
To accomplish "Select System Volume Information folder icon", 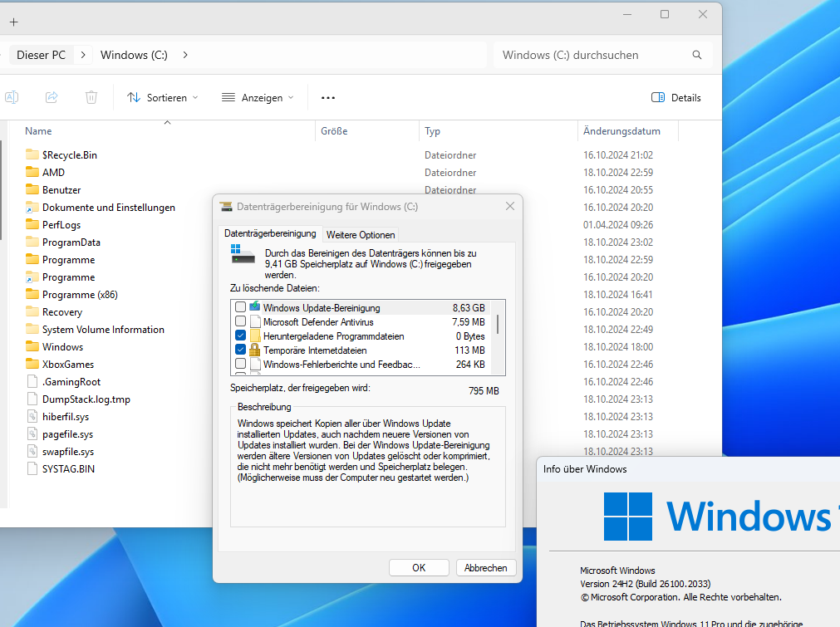I will pos(32,330).
